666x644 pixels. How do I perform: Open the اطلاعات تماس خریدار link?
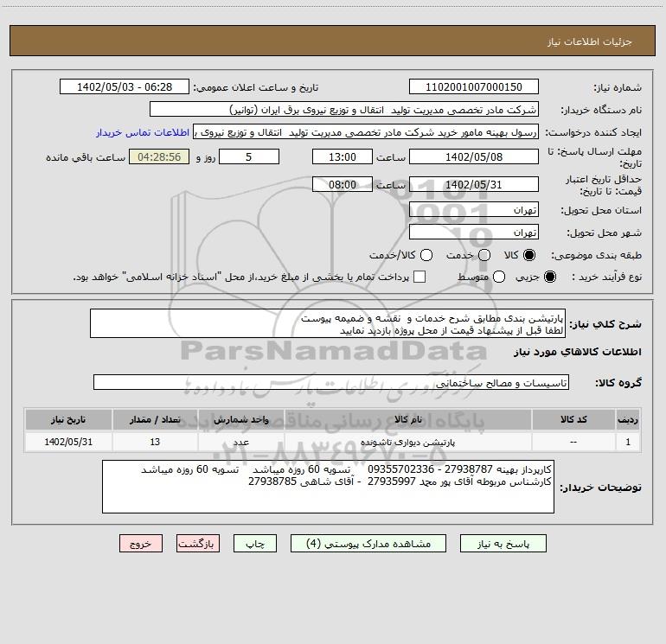[143, 132]
